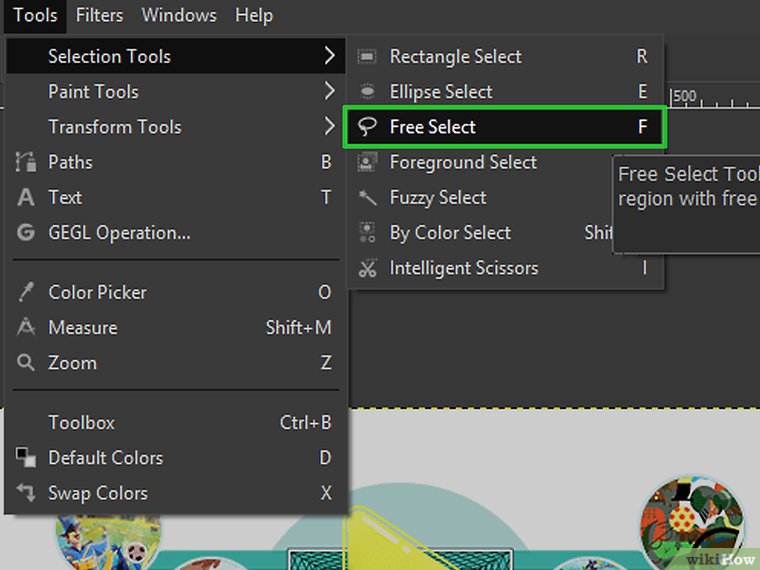Viewport: 760px width, 570px height.
Task: Reset to Default Colors
Action: pyautogui.click(x=105, y=458)
